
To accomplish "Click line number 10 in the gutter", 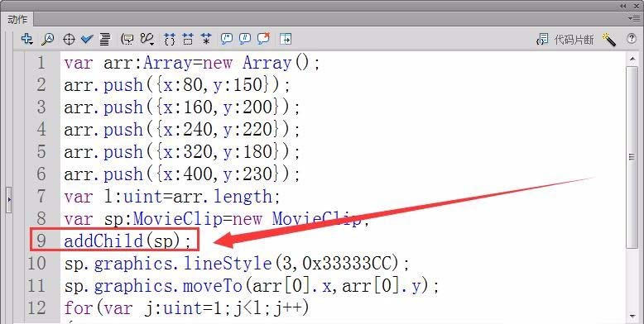I will click(36, 263).
